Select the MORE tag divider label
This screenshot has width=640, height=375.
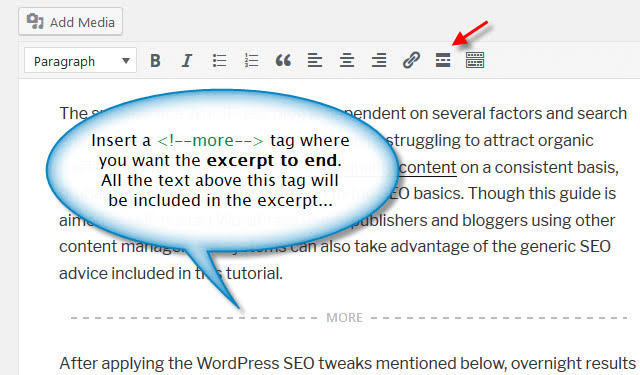click(x=344, y=317)
